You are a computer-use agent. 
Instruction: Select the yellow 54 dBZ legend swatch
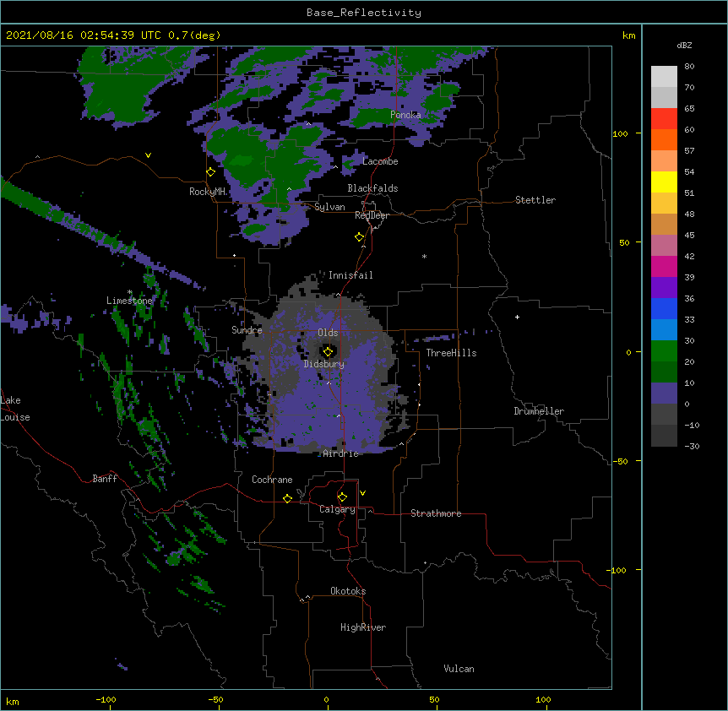pyautogui.click(x=664, y=182)
